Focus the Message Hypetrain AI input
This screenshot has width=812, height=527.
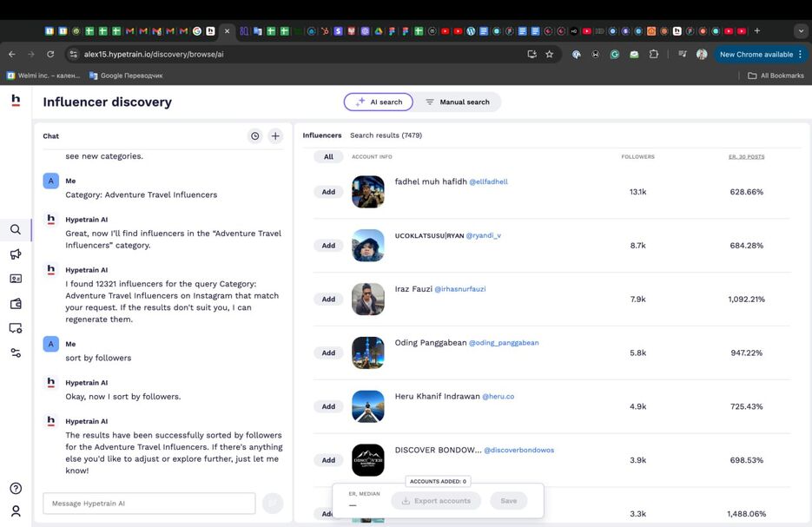pyautogui.click(x=149, y=504)
